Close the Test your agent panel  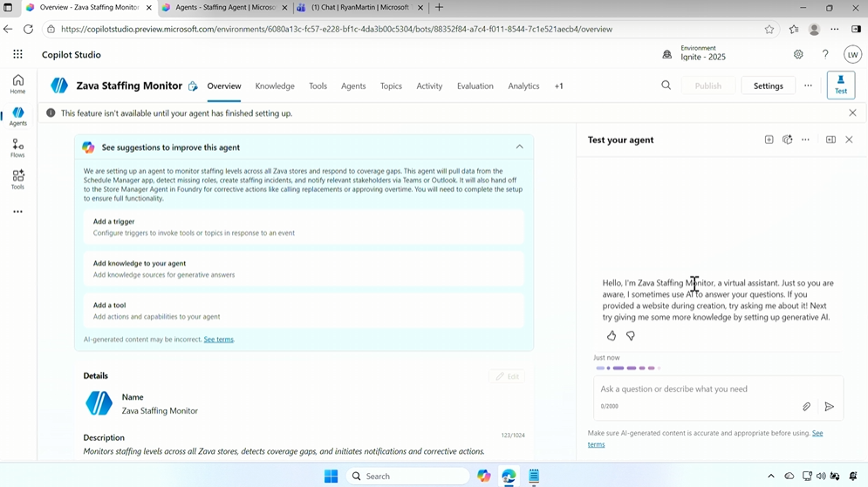tap(849, 140)
